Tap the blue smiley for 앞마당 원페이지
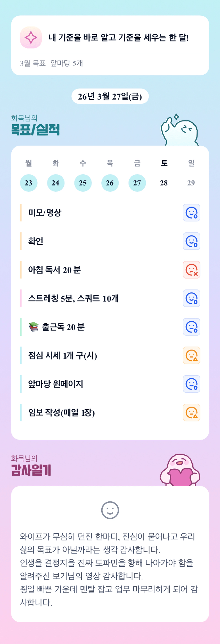220x644 pixels. pyautogui.click(x=191, y=384)
